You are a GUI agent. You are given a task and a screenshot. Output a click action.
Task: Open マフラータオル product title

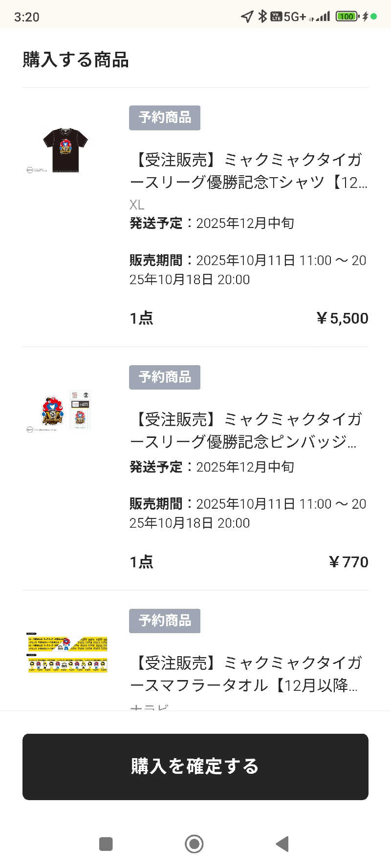coord(248,674)
